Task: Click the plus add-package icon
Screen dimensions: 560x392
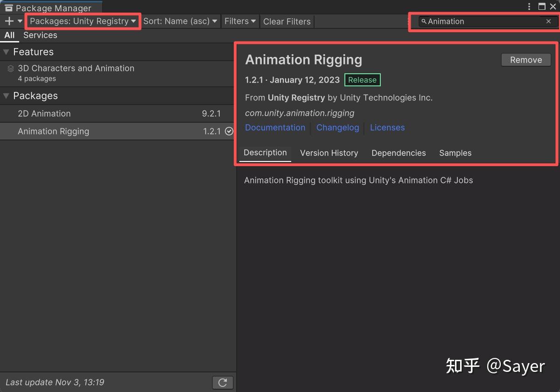Action: (9, 21)
